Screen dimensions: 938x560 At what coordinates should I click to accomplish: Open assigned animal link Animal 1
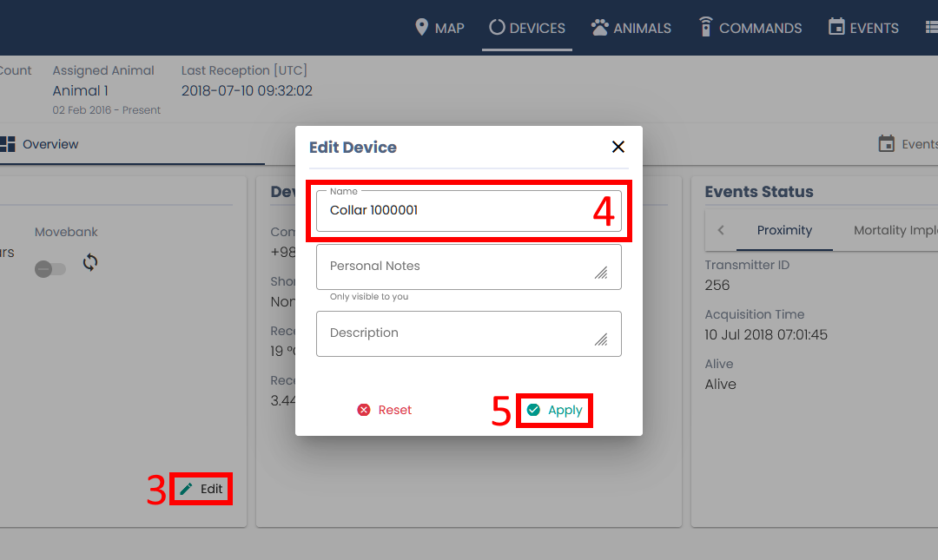pyautogui.click(x=81, y=91)
